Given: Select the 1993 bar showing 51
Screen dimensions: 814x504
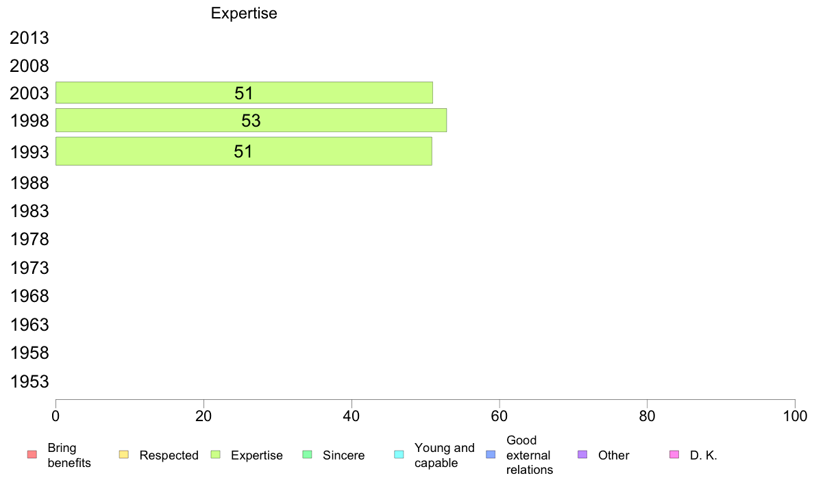Looking at the screenshot, I should pyautogui.click(x=243, y=151).
